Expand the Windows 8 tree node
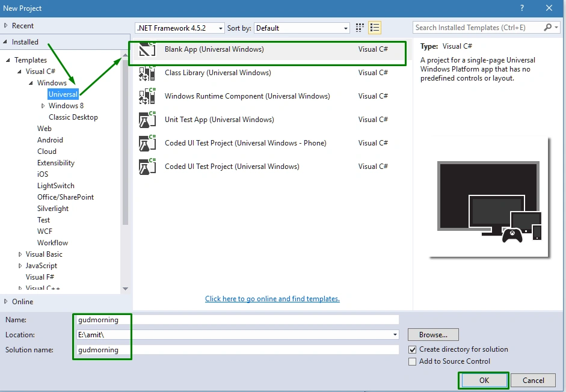 point(43,106)
